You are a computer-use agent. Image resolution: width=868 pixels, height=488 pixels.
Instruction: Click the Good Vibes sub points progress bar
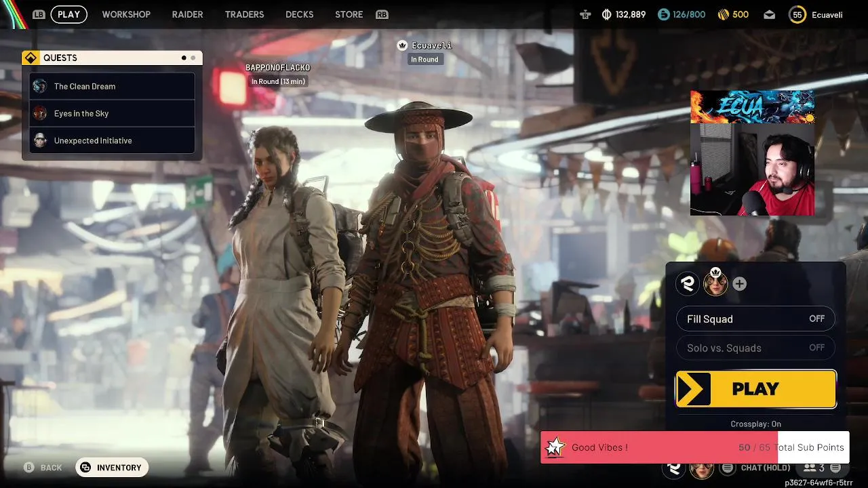tap(694, 447)
